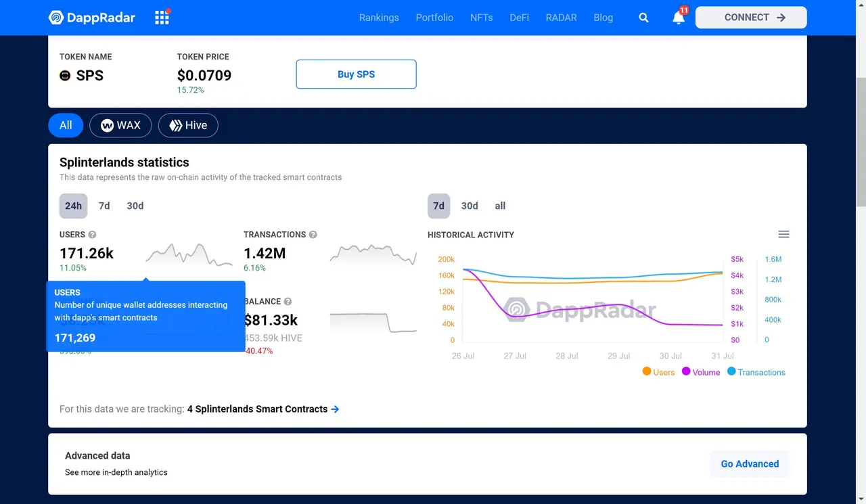
Task: Filter statistics by Hive chain
Action: 188,125
